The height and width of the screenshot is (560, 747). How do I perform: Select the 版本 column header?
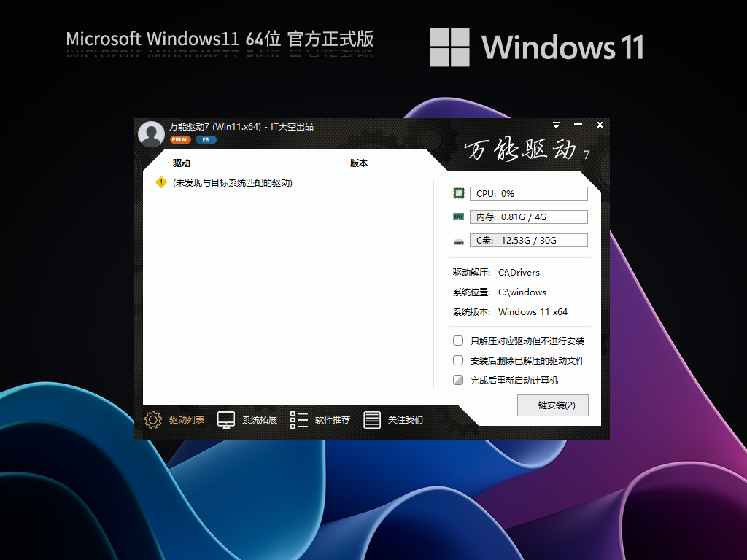pos(359,163)
